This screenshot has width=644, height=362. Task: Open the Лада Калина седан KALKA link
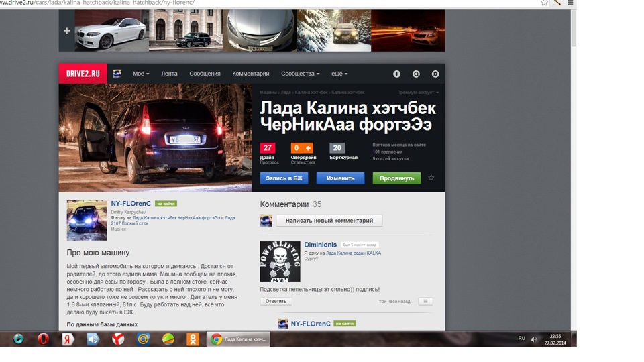(354, 253)
